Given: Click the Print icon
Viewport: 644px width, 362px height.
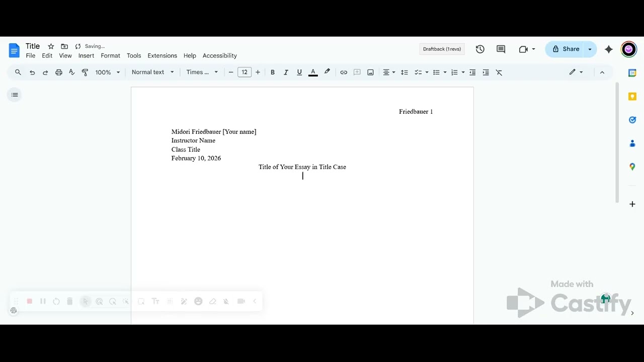Looking at the screenshot, I should (x=59, y=72).
